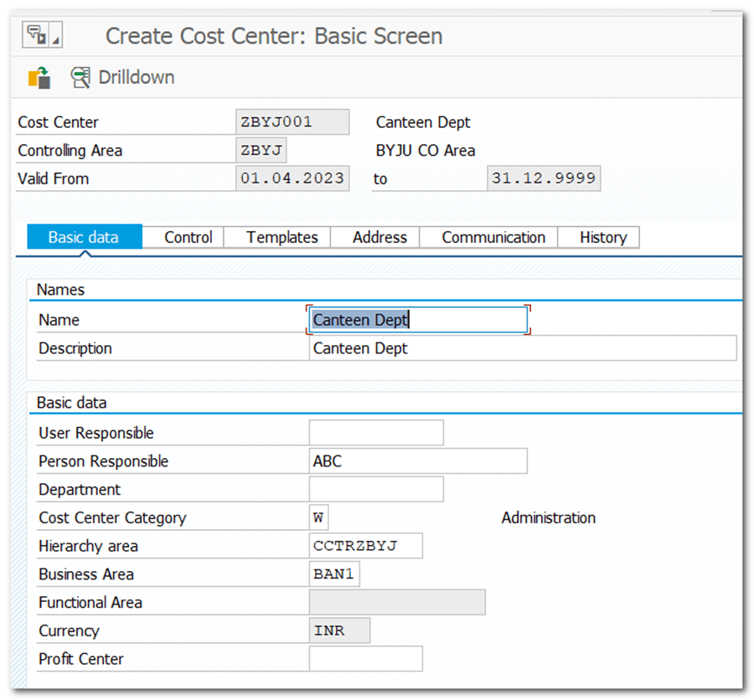Select the Address tab
The height and width of the screenshot is (700, 754).
(x=380, y=237)
